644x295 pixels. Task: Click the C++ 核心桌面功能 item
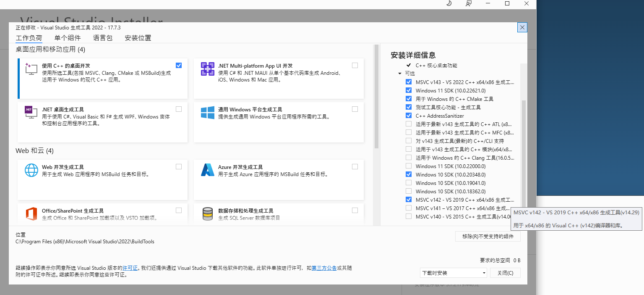436,66
